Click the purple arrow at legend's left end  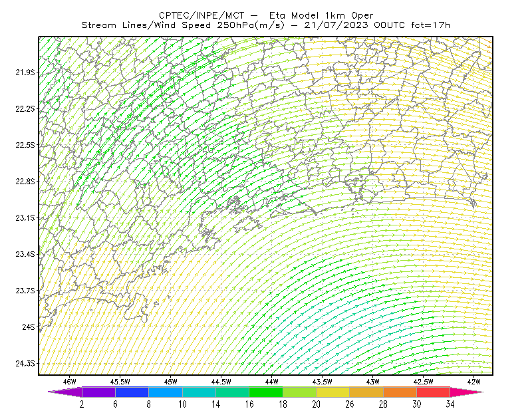tap(65, 392)
